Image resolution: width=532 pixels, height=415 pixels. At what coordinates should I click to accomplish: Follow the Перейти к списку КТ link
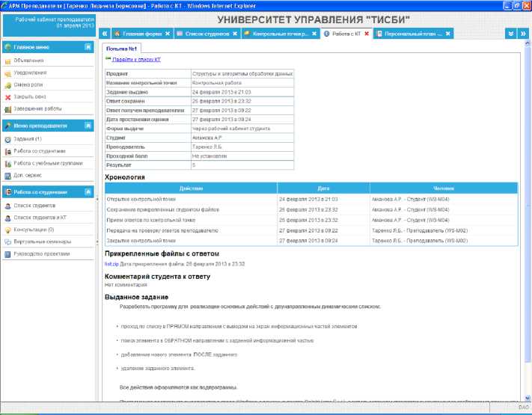136,60
